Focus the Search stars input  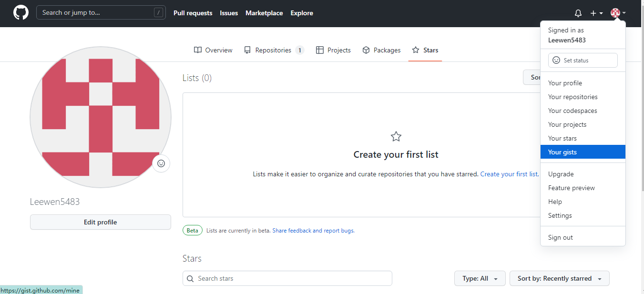287,278
